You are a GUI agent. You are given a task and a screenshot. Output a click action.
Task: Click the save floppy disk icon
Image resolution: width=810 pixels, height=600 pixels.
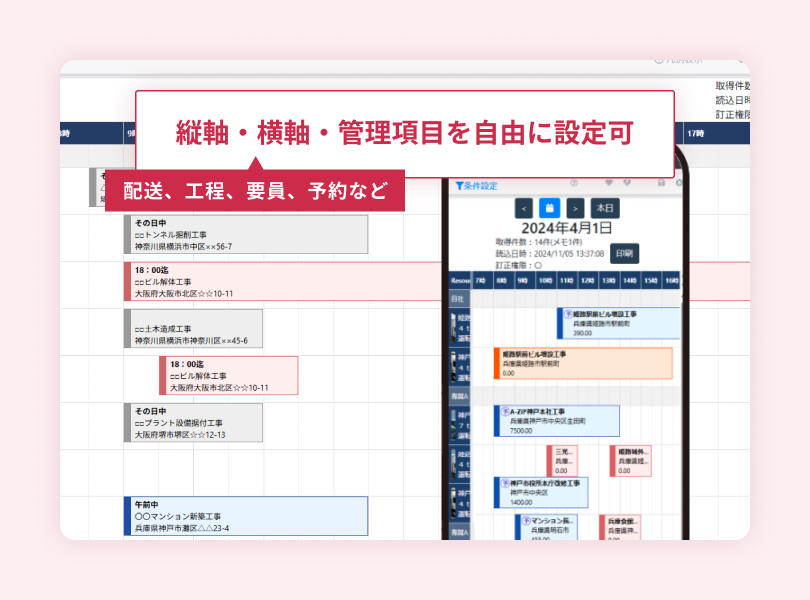coord(661,184)
